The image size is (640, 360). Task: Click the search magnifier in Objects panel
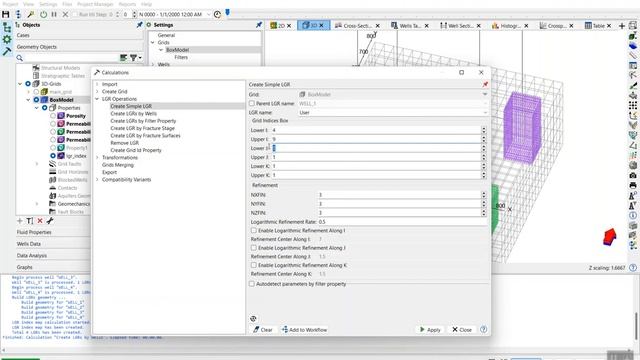click(x=20, y=58)
